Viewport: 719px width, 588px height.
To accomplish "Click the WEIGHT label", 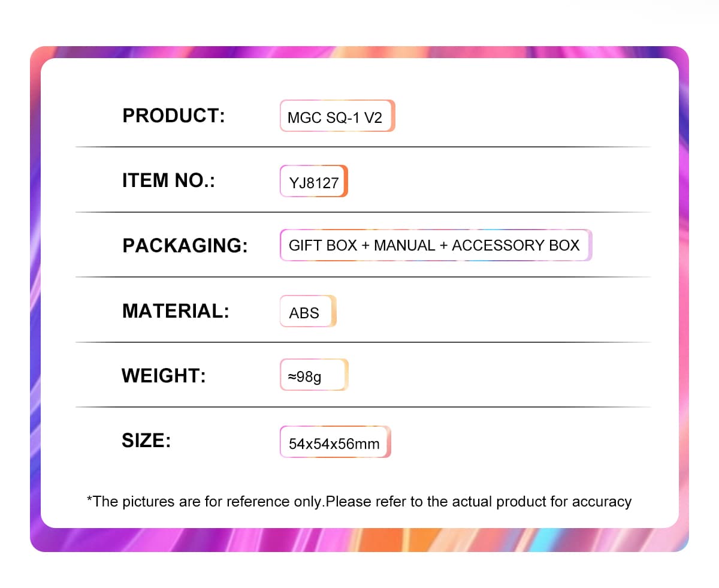I will click(x=164, y=376).
